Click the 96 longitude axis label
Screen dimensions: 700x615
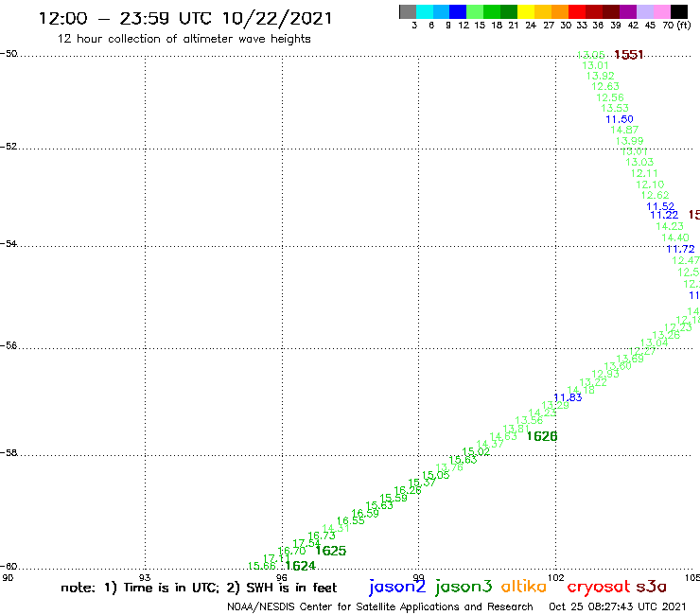pyautogui.click(x=282, y=577)
